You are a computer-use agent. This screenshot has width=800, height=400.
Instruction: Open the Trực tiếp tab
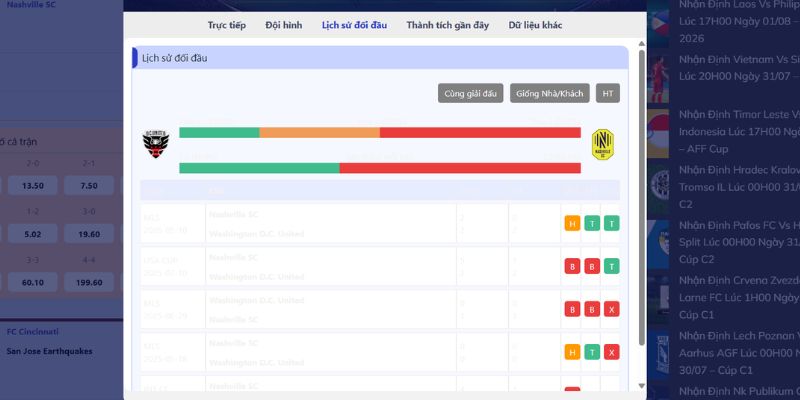[x=227, y=25]
